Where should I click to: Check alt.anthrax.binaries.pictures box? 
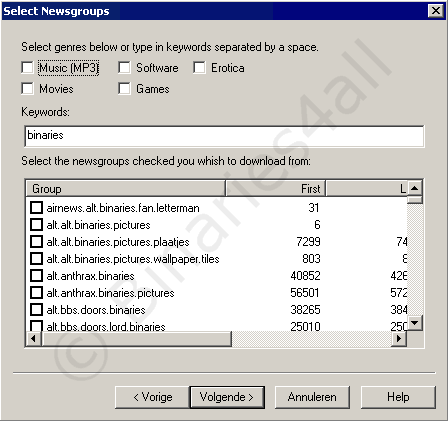[x=36, y=293]
